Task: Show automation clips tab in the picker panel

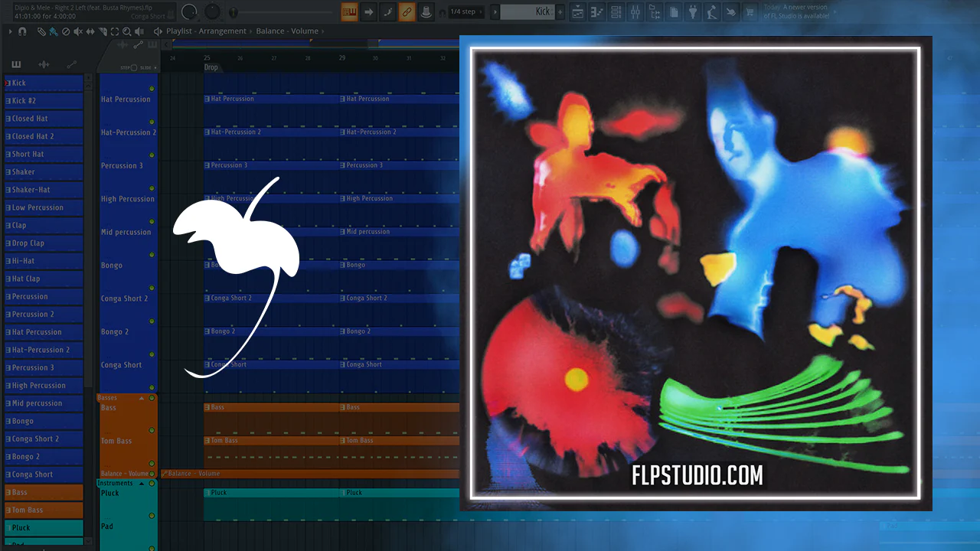Action: [71, 64]
